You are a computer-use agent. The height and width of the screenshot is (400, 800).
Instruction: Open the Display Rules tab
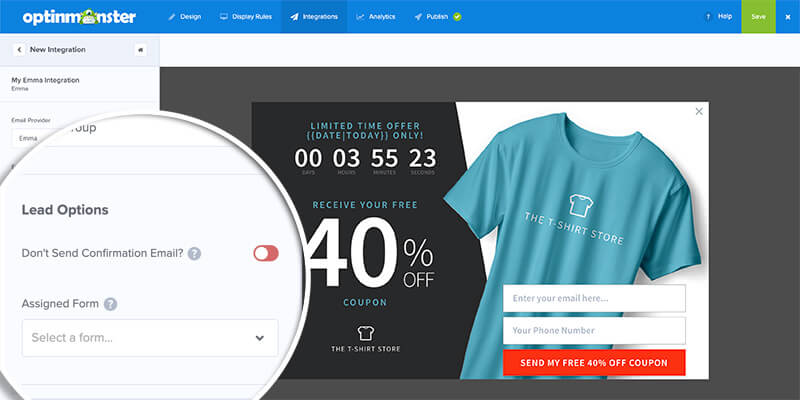246,17
